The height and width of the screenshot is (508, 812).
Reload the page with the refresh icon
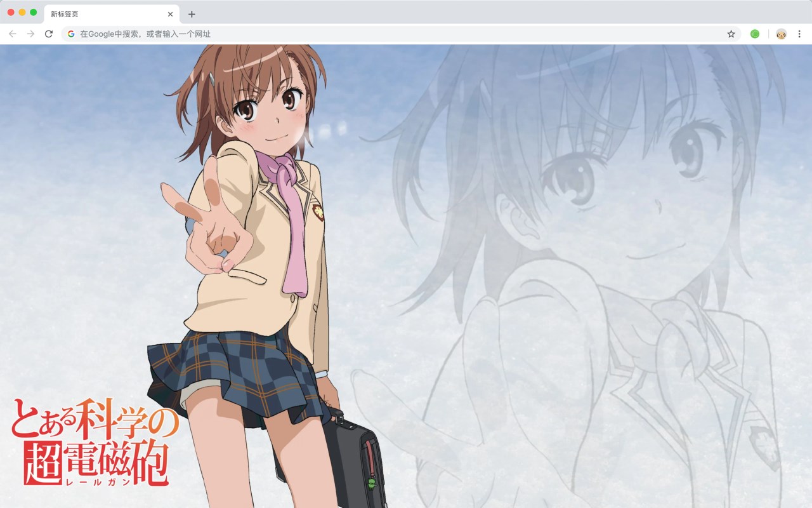(x=49, y=34)
